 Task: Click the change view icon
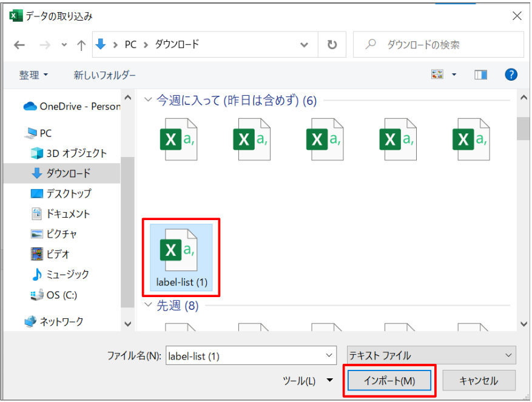(437, 75)
